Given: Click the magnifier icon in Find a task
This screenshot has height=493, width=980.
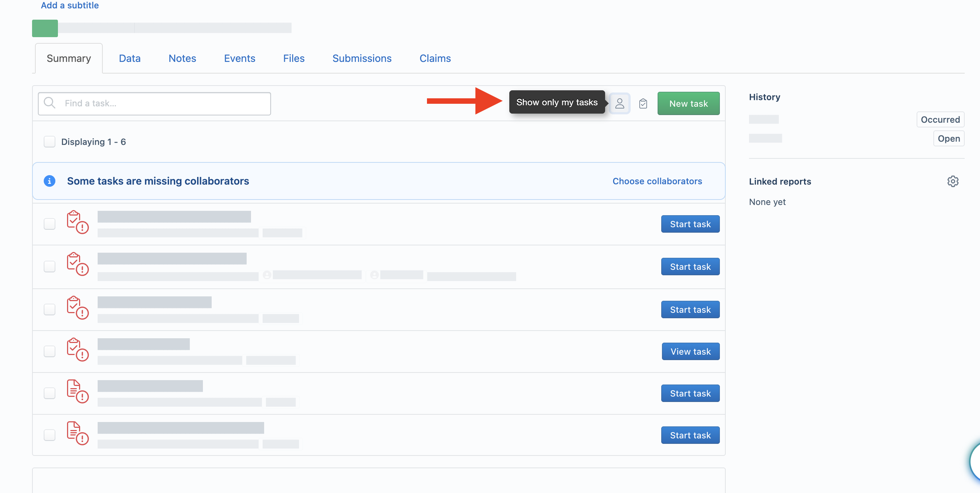Looking at the screenshot, I should pyautogui.click(x=50, y=103).
